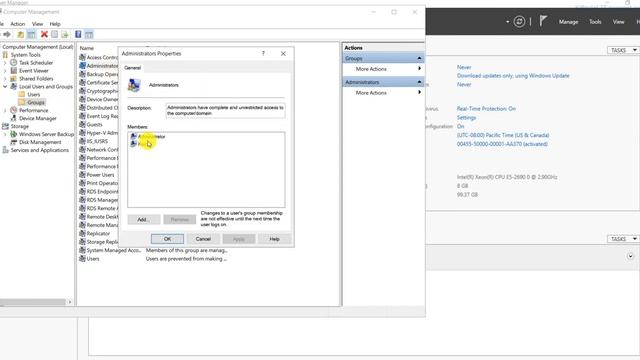Image resolution: width=640 pixels, height=360 pixels.
Task: Click OK in Administrators Properties
Action: [167, 239]
